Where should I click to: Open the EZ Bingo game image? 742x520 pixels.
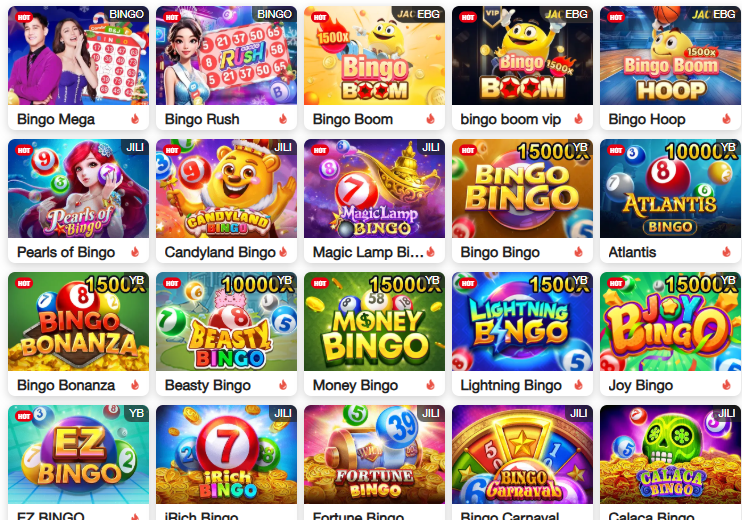pos(79,454)
